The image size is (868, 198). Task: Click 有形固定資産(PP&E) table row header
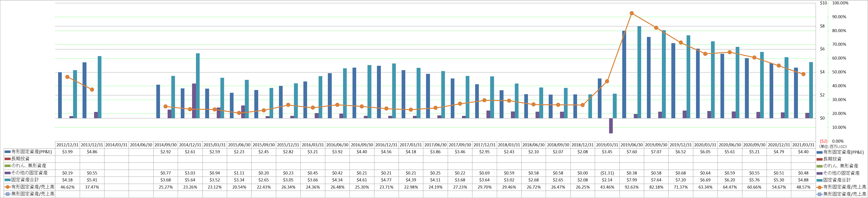pyautogui.click(x=30, y=152)
